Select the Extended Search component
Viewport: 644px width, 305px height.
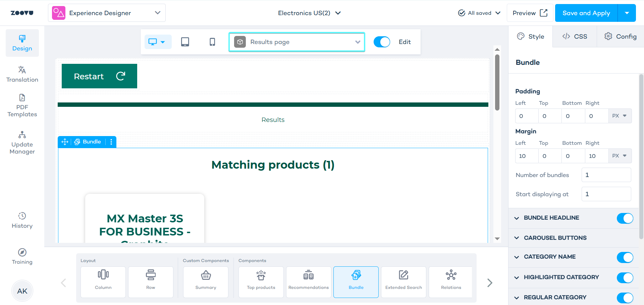[x=404, y=282]
